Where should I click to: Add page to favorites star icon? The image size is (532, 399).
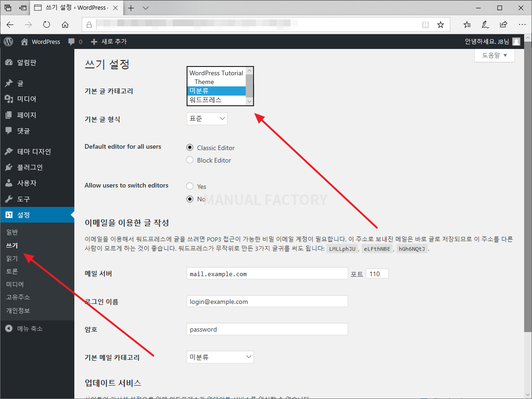tap(441, 24)
